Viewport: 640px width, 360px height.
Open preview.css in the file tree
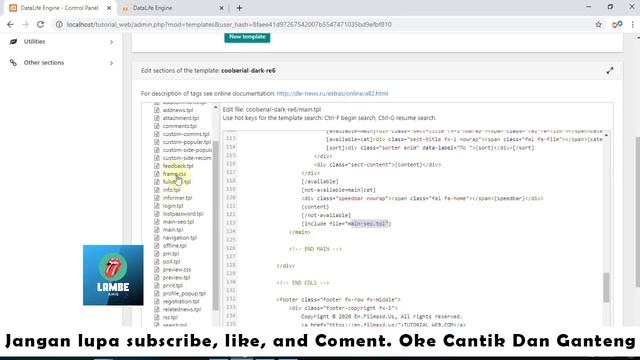tap(177, 269)
